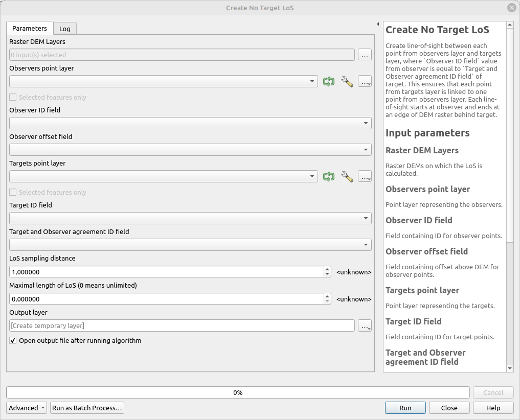Click the iterate icon beside Targets point layer

pos(329,176)
